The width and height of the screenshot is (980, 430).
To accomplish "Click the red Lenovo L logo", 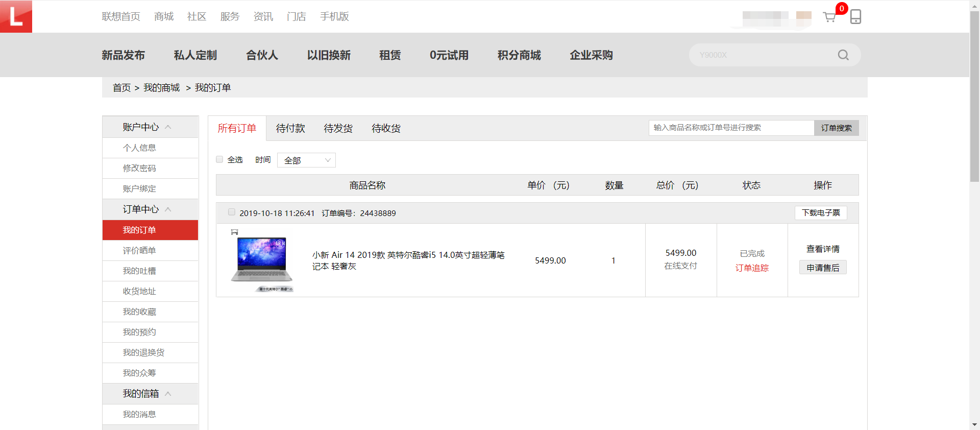I will point(16,16).
